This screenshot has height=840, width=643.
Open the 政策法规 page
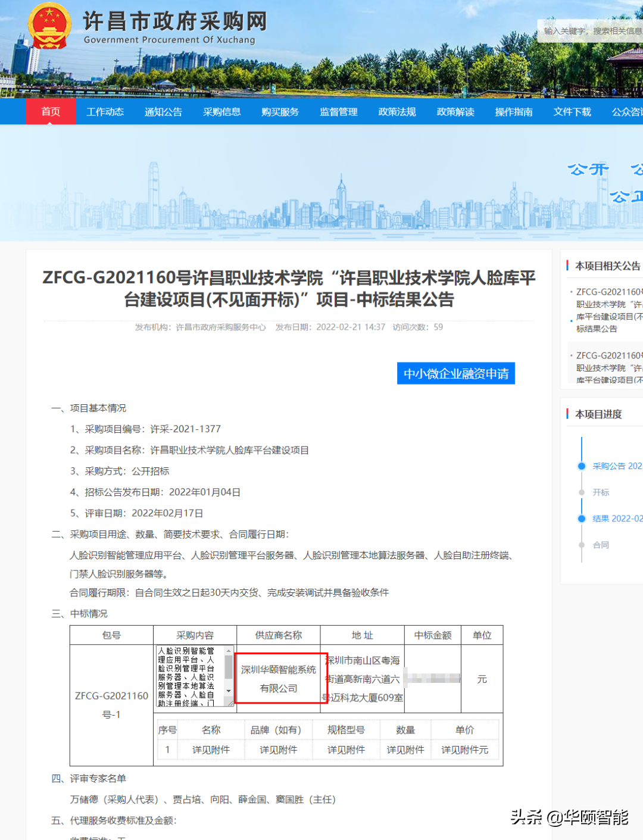pos(397,112)
